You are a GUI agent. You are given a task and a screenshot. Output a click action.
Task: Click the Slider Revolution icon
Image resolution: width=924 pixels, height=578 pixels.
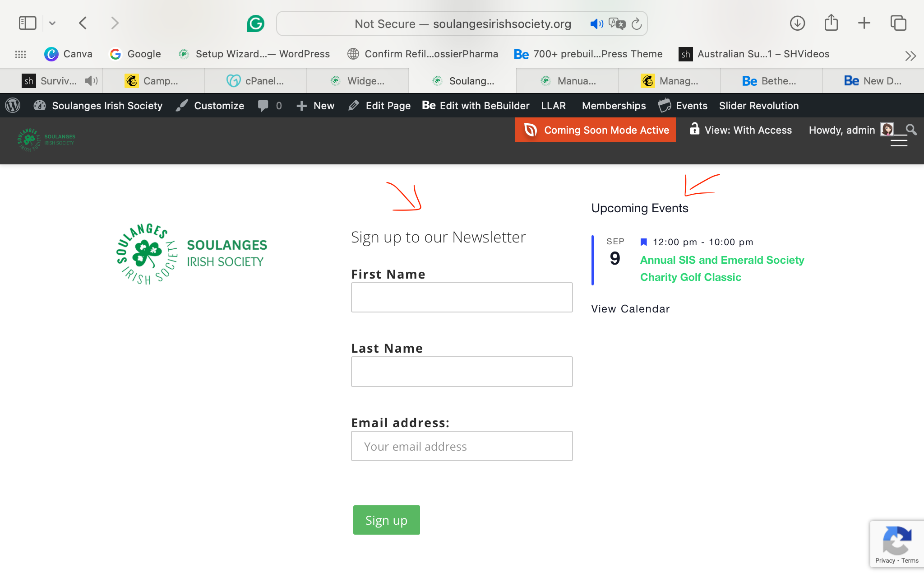759,105
